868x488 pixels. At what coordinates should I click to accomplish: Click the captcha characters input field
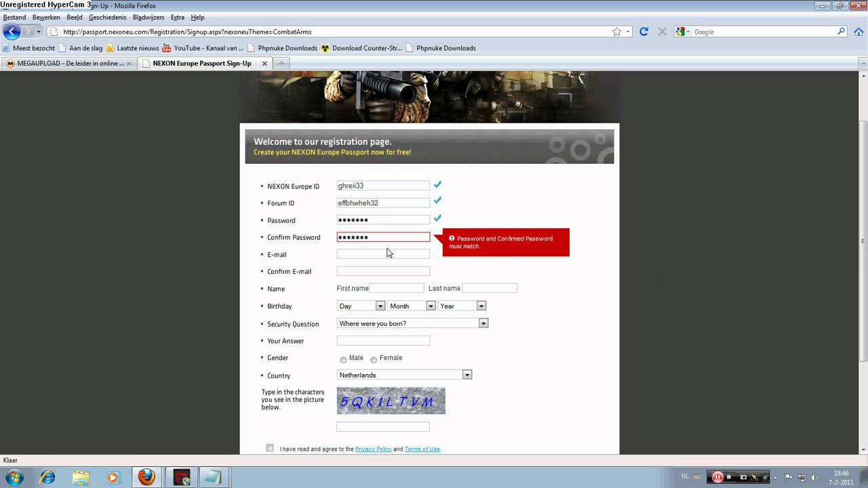click(x=383, y=426)
